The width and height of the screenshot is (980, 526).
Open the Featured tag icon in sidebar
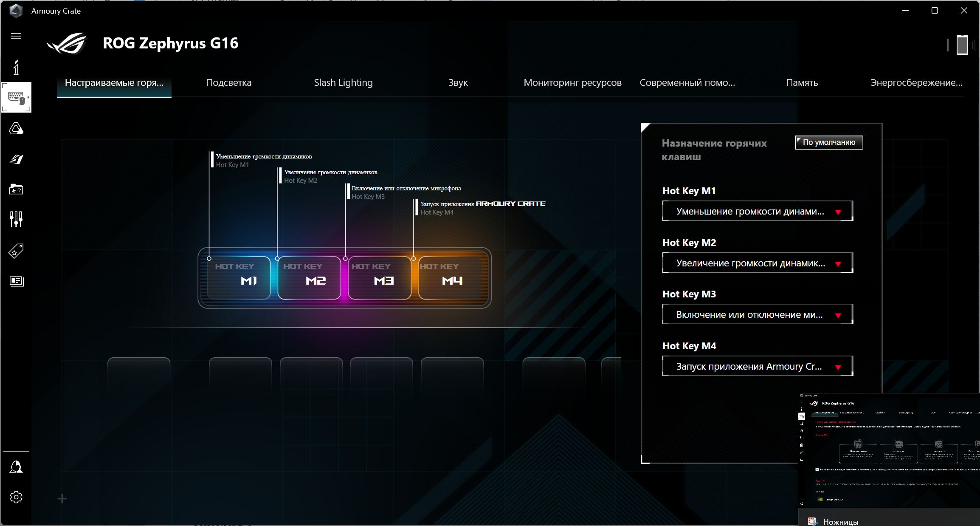[16, 251]
